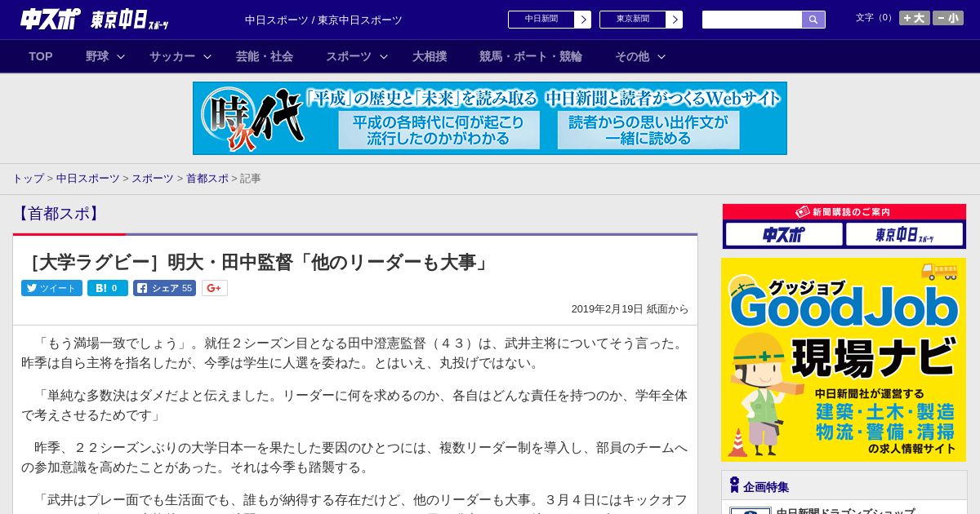The image size is (980, 514).
Task: Expand the その他 dropdown chevron
Action: [661, 56]
